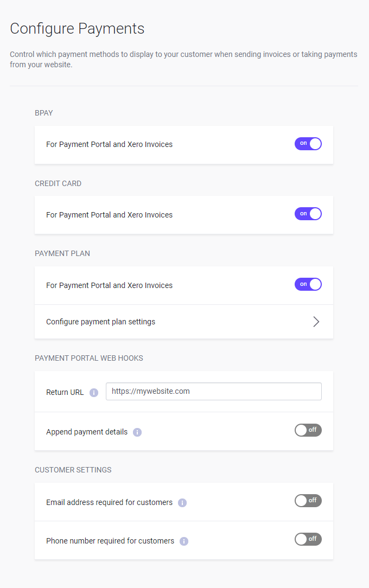Click the Return URL input field
The width and height of the screenshot is (369, 588).
213,391
